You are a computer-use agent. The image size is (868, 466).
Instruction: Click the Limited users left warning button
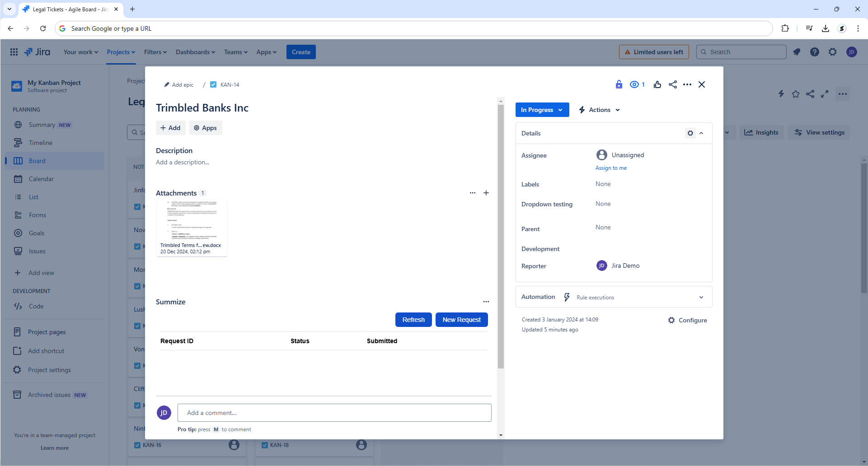click(654, 52)
